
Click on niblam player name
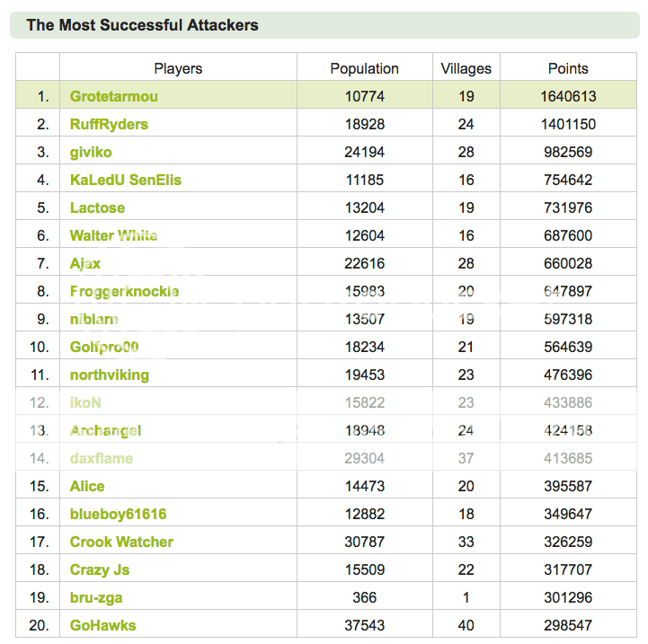pyautogui.click(x=94, y=319)
